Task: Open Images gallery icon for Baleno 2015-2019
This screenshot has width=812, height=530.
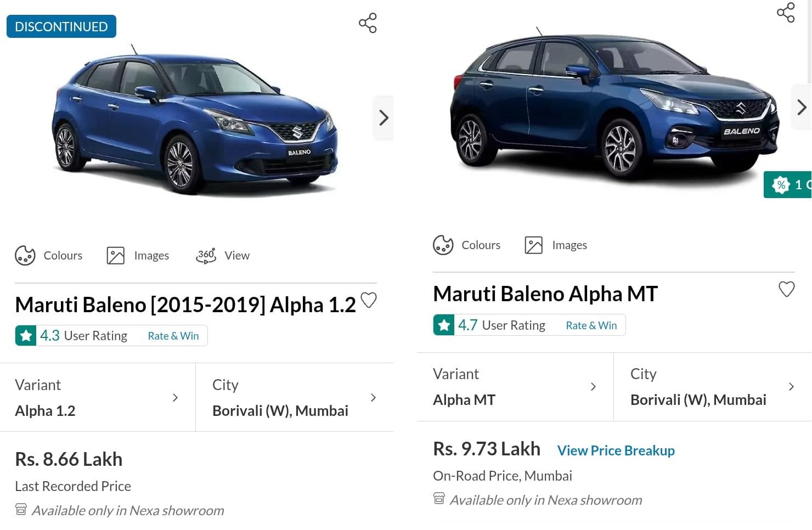Action: [116, 256]
